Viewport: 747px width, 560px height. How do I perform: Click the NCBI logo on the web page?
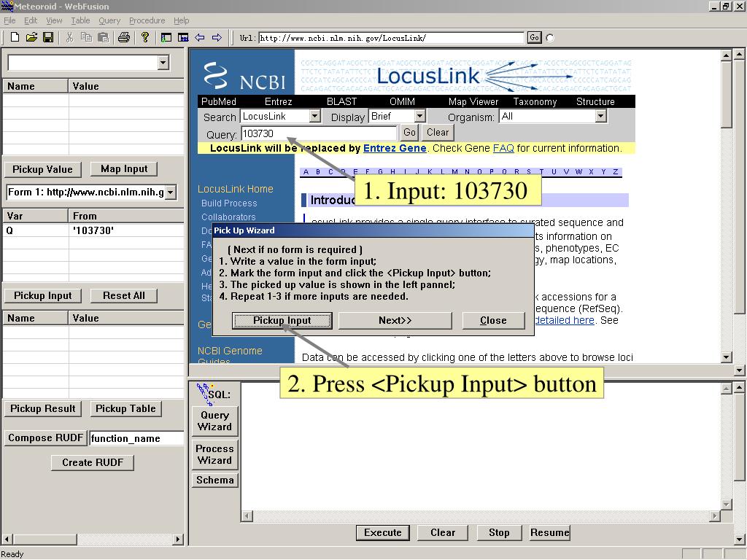point(245,76)
